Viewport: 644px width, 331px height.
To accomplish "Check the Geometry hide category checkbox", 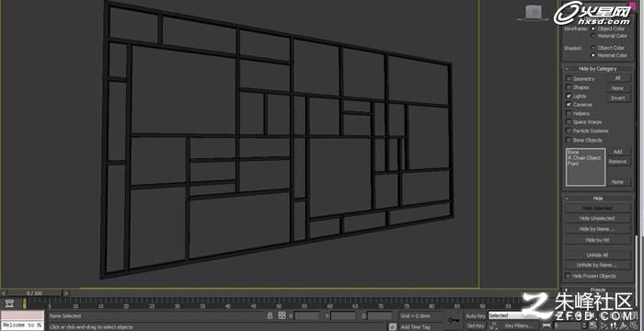I will click(569, 78).
